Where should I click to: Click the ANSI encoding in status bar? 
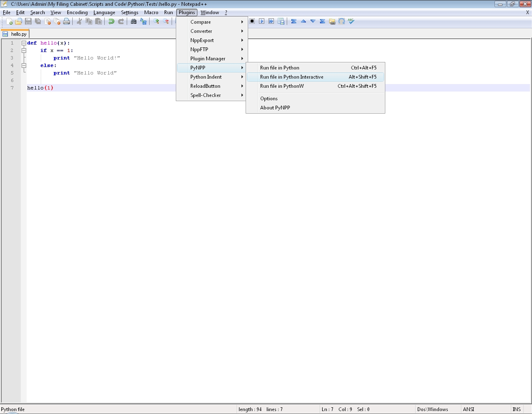(x=468, y=409)
